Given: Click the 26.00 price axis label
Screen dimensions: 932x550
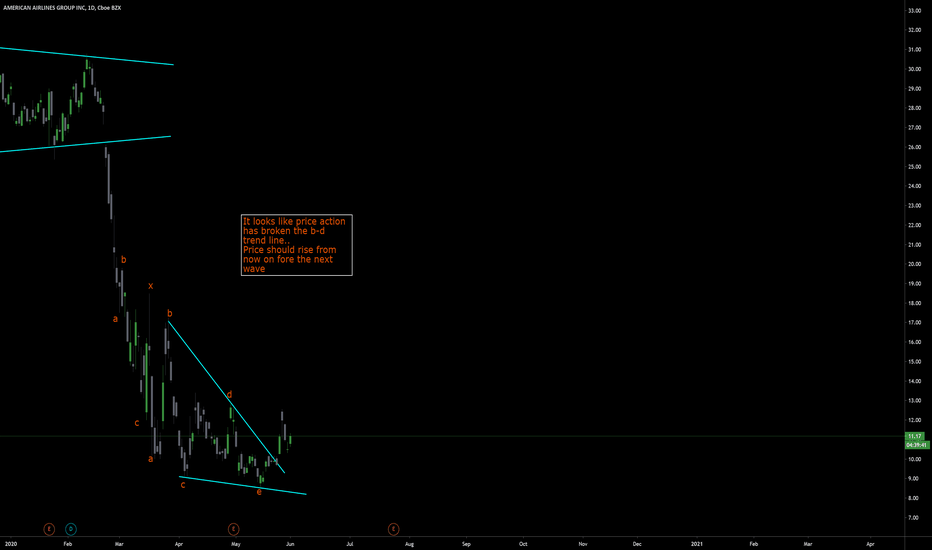Looking at the screenshot, I should click(914, 147).
